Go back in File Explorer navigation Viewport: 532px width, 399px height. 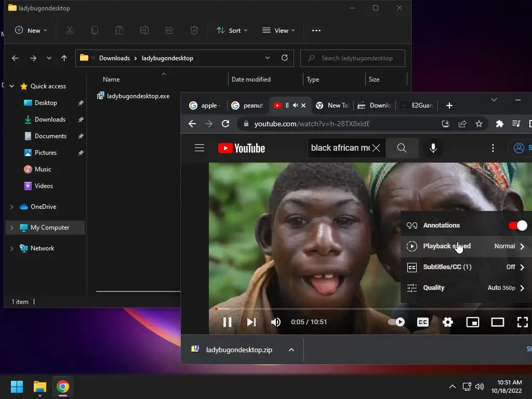coord(15,58)
